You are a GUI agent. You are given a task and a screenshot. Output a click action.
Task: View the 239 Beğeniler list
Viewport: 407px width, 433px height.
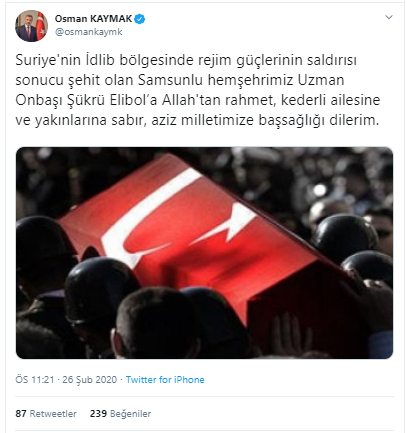tap(120, 414)
